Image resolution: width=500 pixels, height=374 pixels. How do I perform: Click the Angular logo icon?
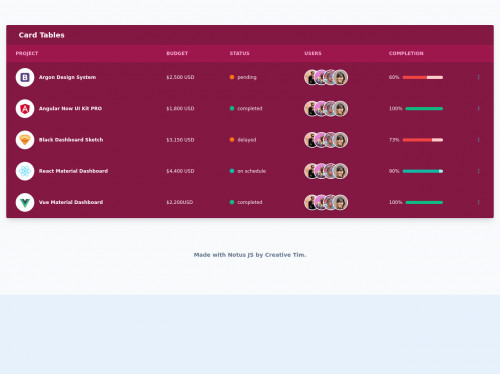click(x=25, y=109)
